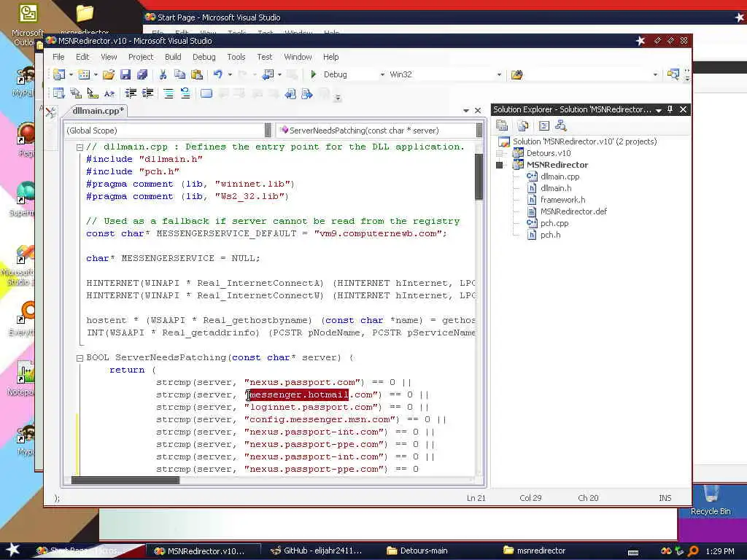The height and width of the screenshot is (560, 747).
Task: Select framework.h in Solution Explorer
Action: pyautogui.click(x=562, y=200)
